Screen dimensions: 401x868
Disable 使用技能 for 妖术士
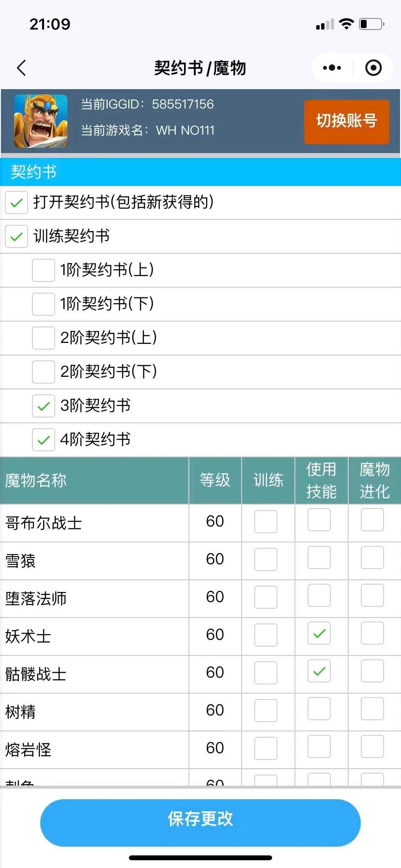(x=319, y=633)
